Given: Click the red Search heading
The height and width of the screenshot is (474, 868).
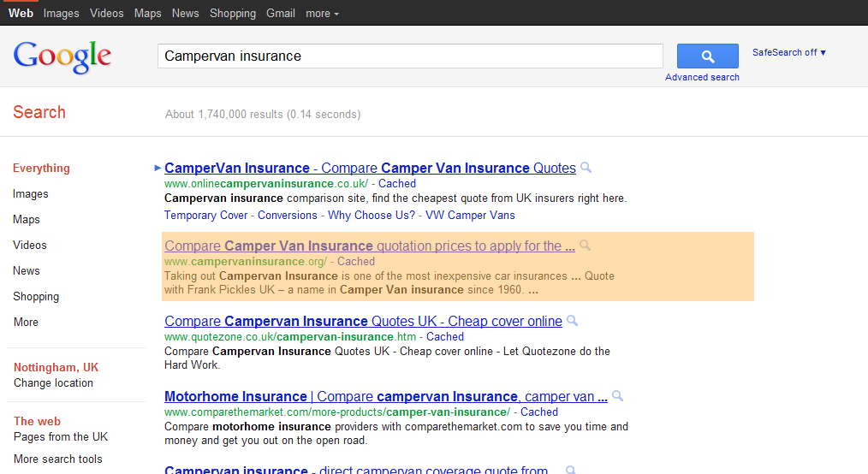Looking at the screenshot, I should pos(39,112).
